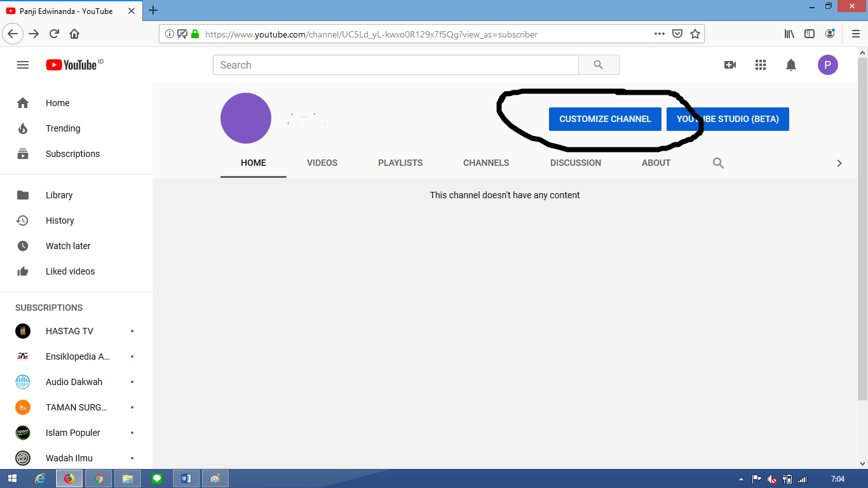Viewport: 868px width, 488px height.
Task: Switch to the ABOUT tab
Action: 656,163
